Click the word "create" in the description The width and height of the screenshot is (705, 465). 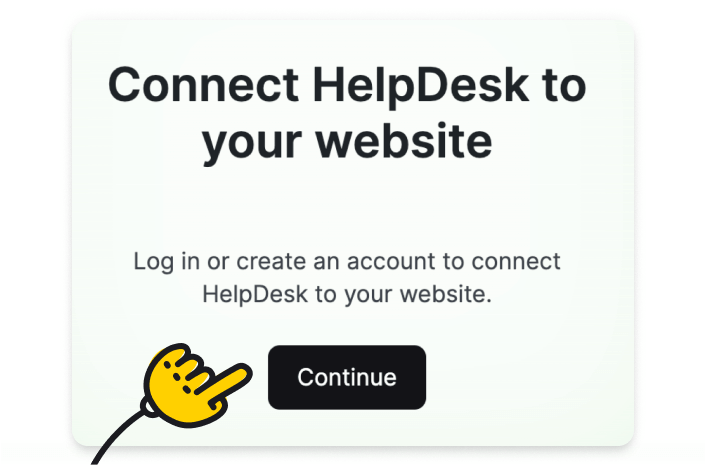[271, 261]
